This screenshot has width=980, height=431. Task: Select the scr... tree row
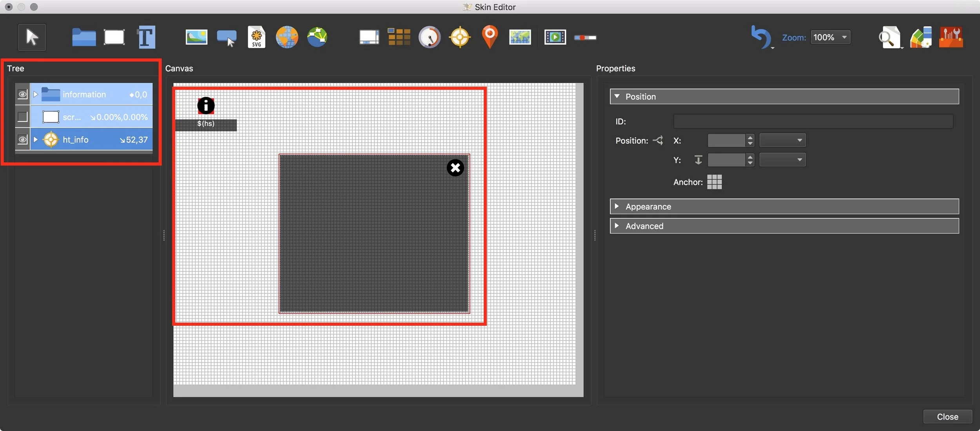[x=91, y=117]
